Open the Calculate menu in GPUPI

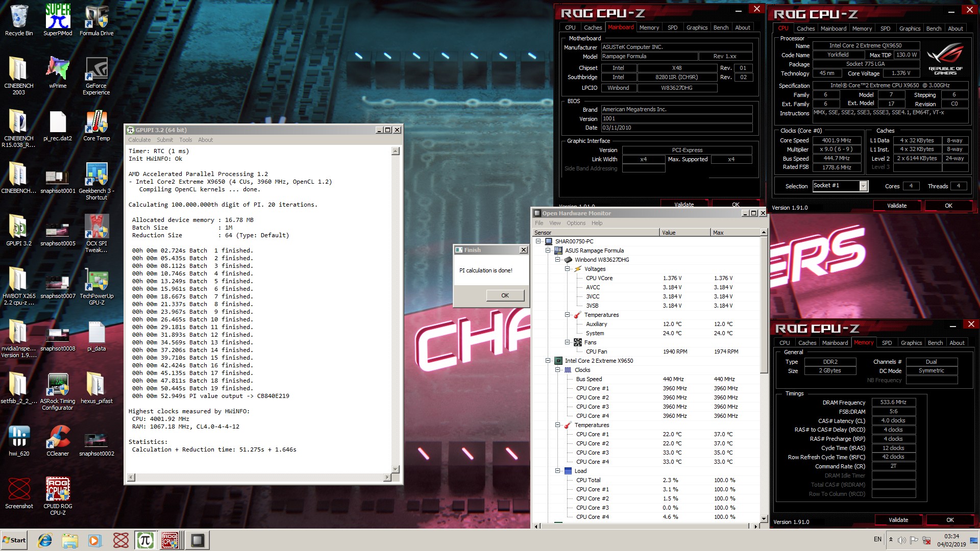(x=139, y=140)
